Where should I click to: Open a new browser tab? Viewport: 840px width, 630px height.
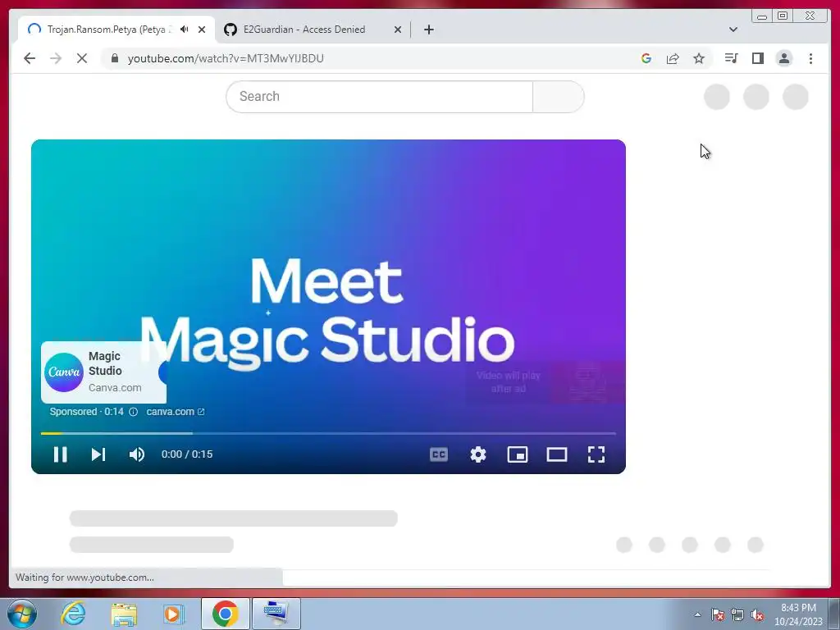point(428,30)
